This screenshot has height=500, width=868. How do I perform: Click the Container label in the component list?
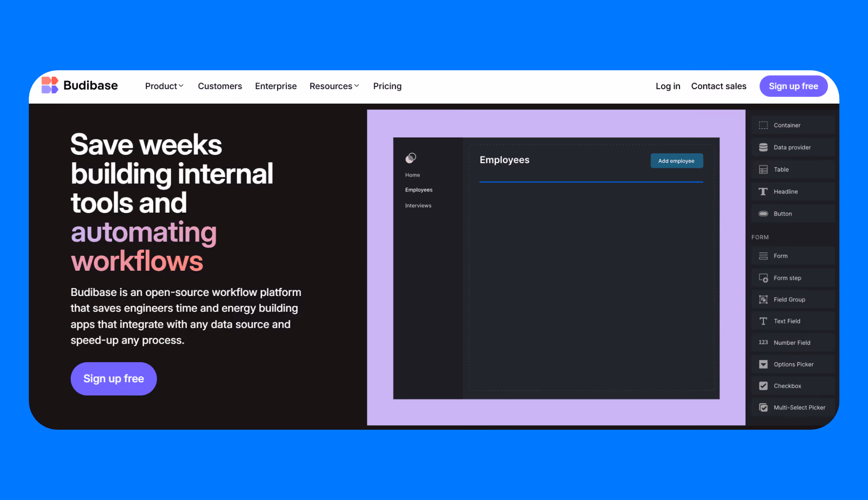(787, 125)
